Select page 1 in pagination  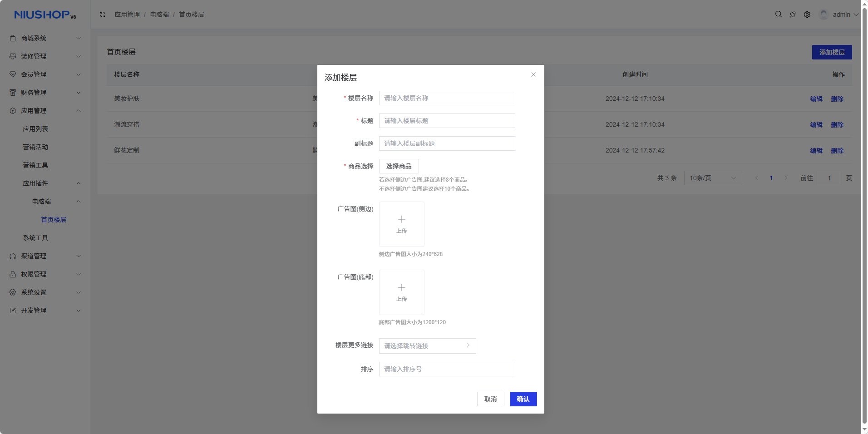pos(771,178)
